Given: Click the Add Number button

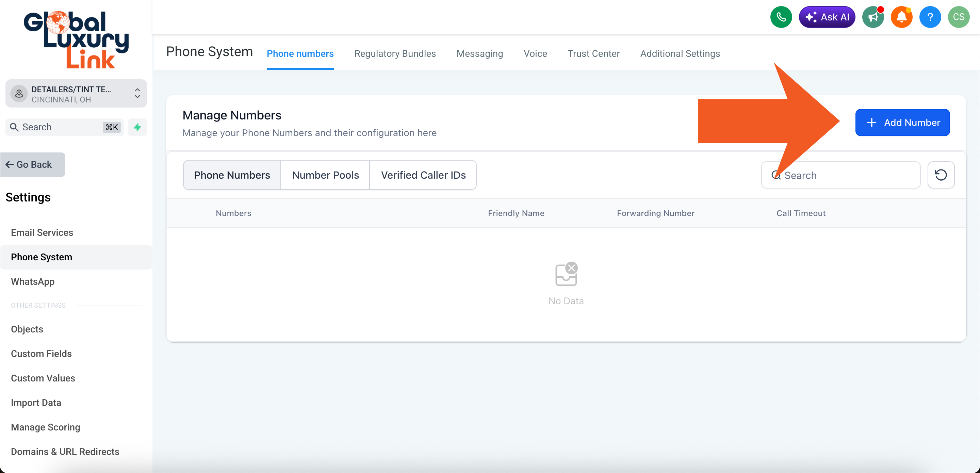Looking at the screenshot, I should click(902, 123).
